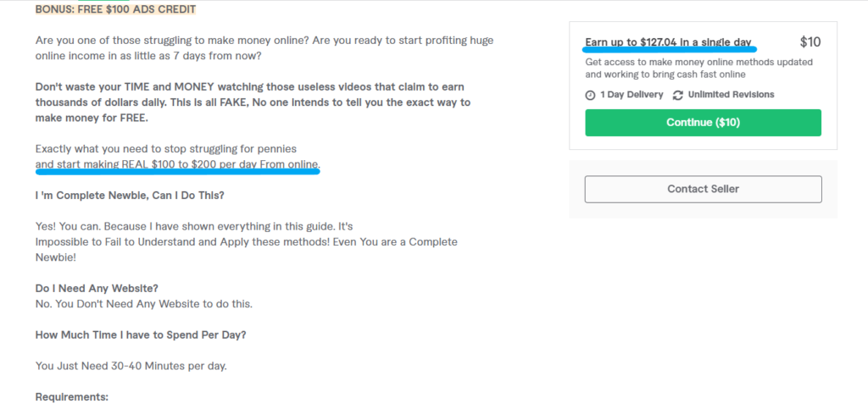Click the How Much Time I have to Spend heading
The height and width of the screenshot is (409, 868).
coord(141,334)
